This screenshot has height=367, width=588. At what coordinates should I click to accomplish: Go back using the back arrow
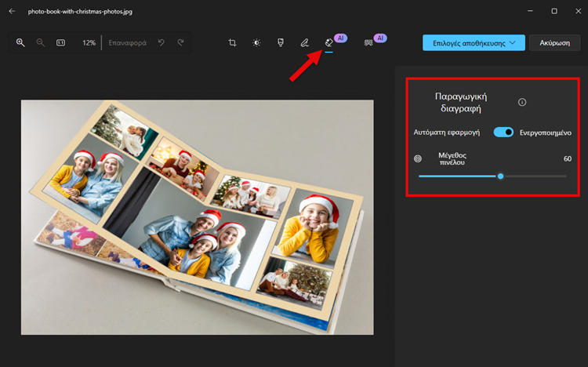[12, 11]
